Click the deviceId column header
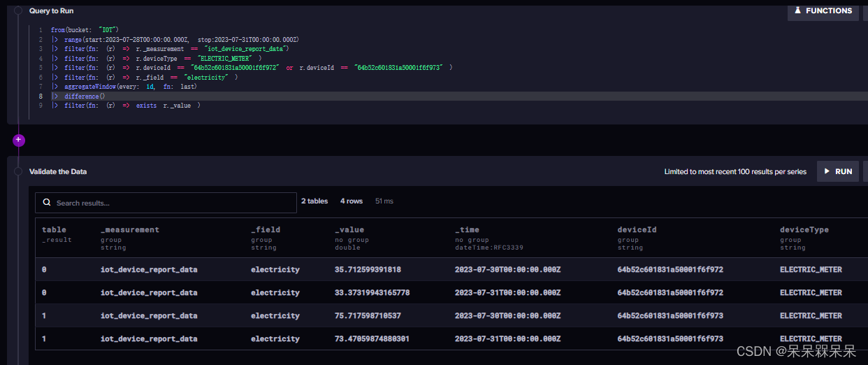This screenshot has height=365, width=868. pos(637,229)
